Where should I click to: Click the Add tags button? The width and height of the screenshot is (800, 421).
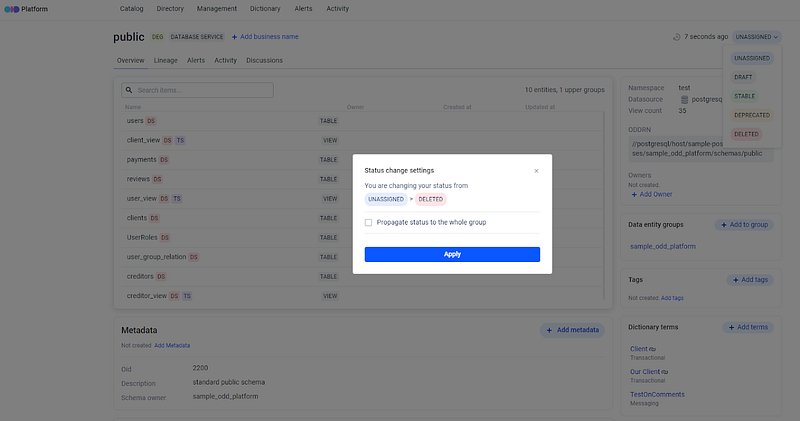(x=750, y=280)
